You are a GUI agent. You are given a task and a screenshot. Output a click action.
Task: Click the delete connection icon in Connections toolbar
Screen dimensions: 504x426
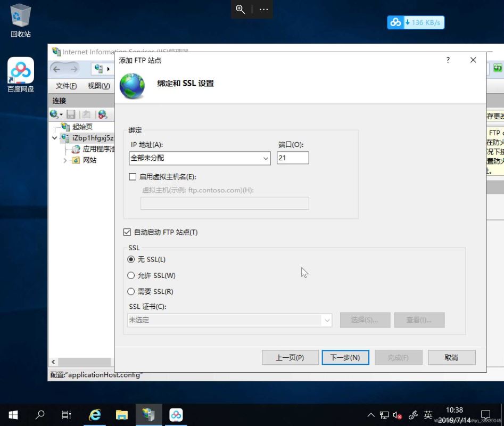pos(103,114)
